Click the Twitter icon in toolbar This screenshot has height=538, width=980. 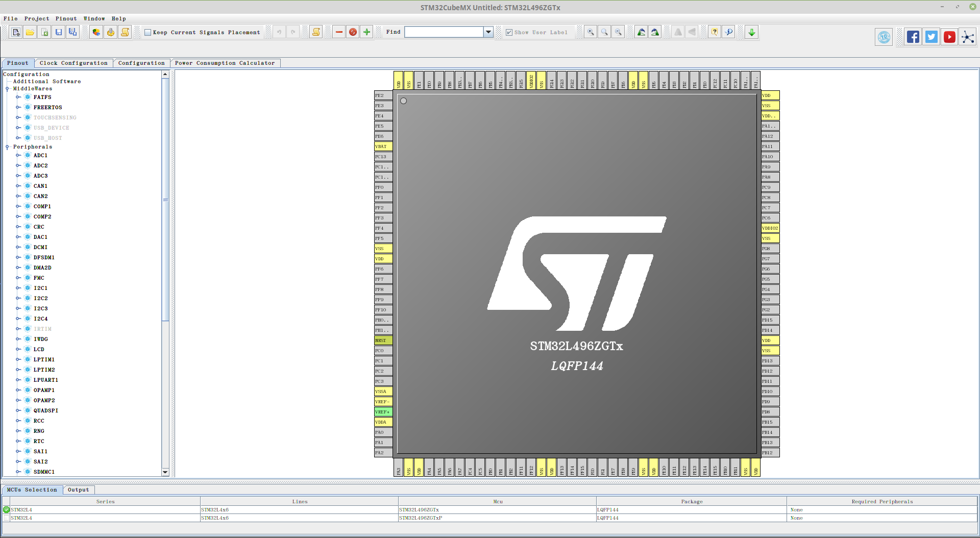[x=931, y=37]
